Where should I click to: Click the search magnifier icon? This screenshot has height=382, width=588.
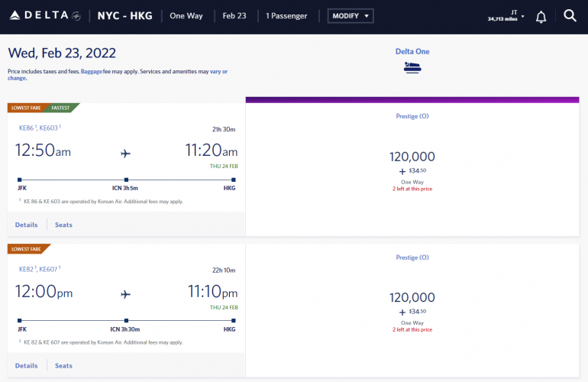point(570,16)
